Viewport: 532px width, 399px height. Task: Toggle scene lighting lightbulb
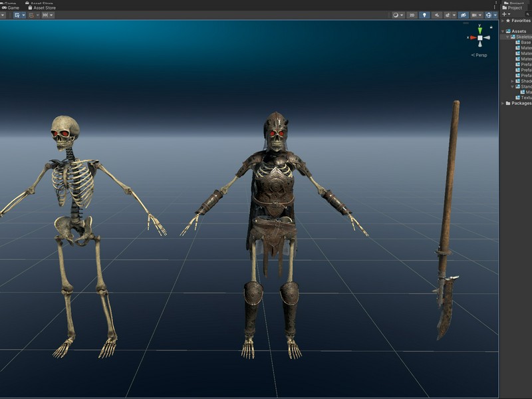424,15
